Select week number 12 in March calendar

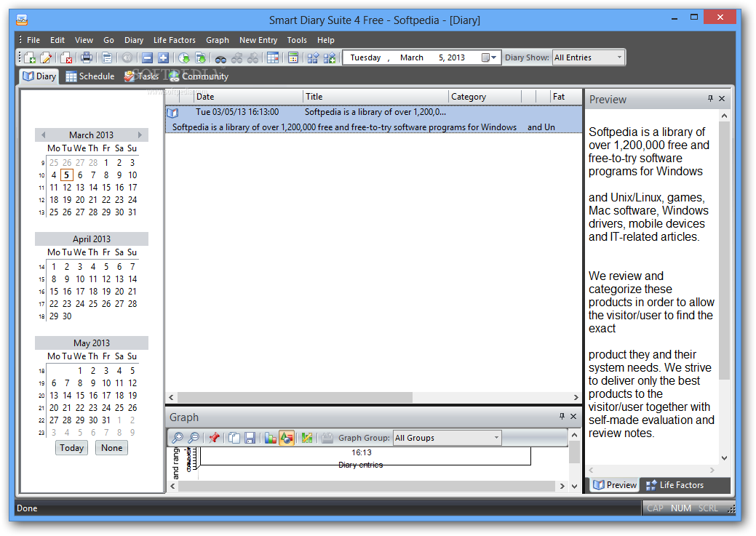pos(41,200)
